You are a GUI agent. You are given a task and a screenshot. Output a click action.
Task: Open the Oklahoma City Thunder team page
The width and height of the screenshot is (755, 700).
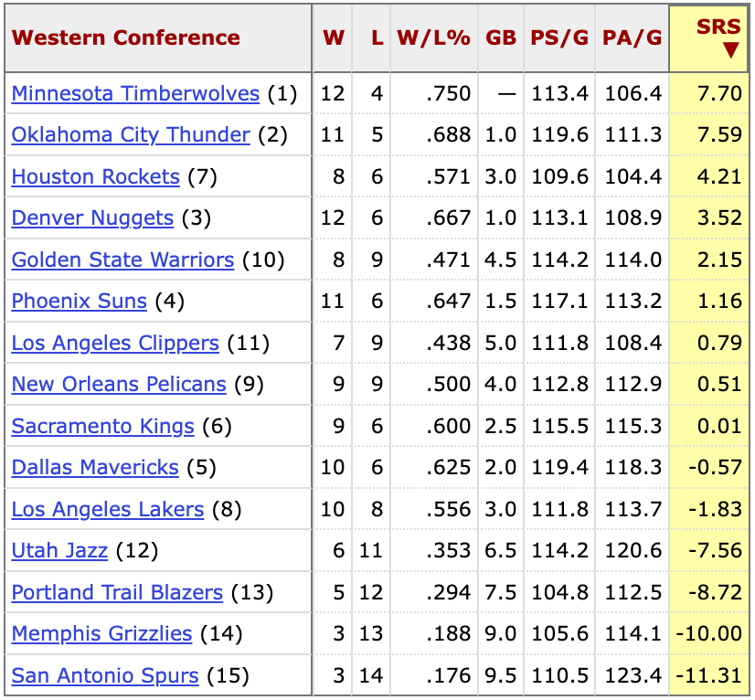[x=129, y=134]
